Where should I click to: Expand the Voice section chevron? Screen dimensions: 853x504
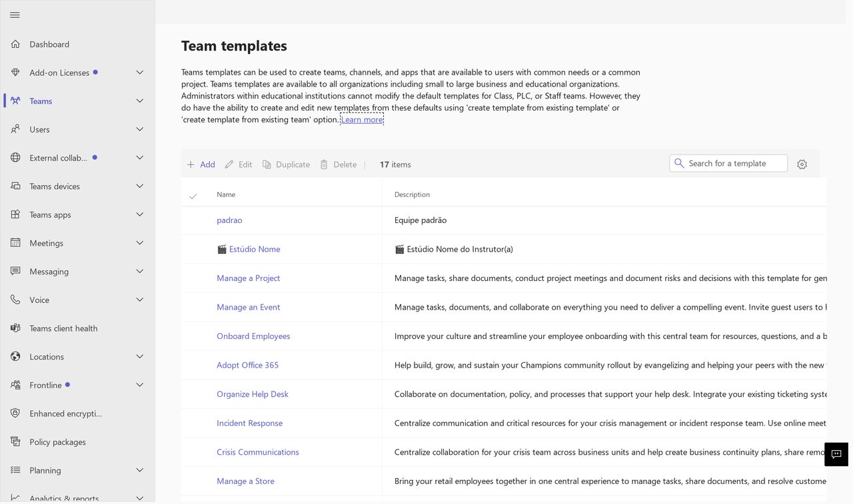click(x=140, y=300)
